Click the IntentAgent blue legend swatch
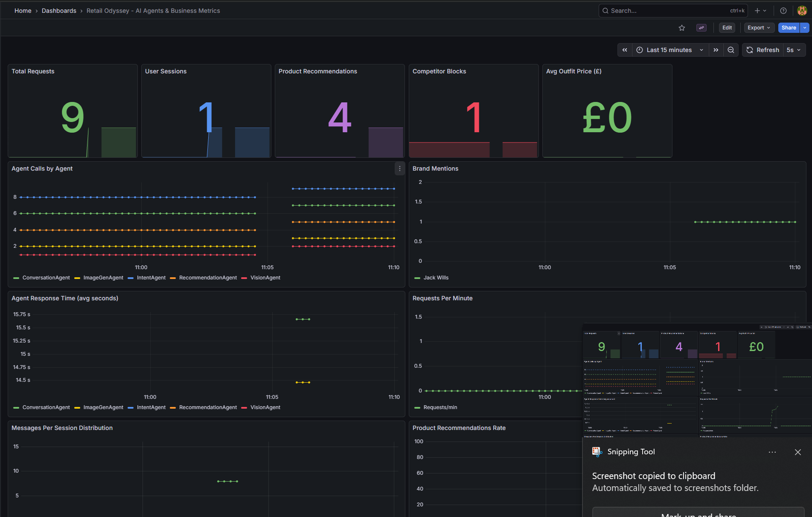This screenshot has width=812, height=517. (x=131, y=278)
